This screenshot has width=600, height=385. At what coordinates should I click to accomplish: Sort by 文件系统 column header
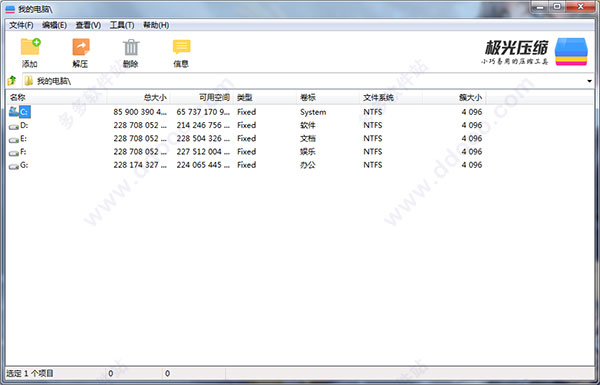tap(391, 98)
